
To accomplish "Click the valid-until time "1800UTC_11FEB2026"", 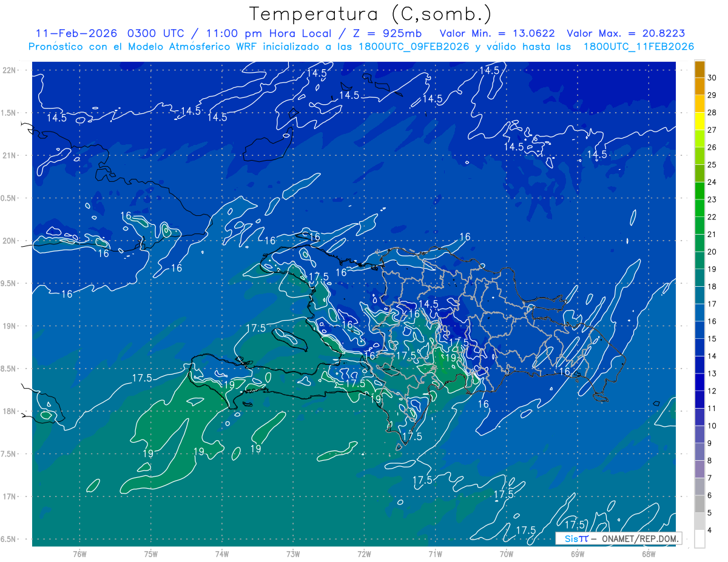I will (x=639, y=47).
